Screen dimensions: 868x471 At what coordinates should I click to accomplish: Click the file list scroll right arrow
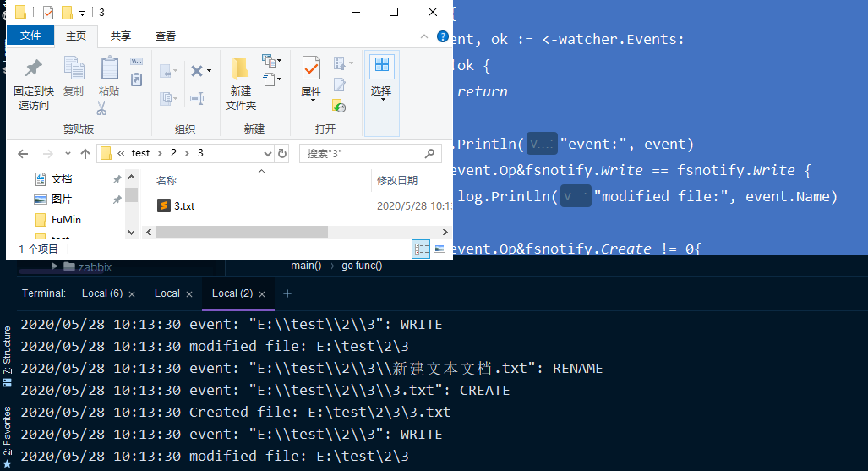(x=445, y=233)
